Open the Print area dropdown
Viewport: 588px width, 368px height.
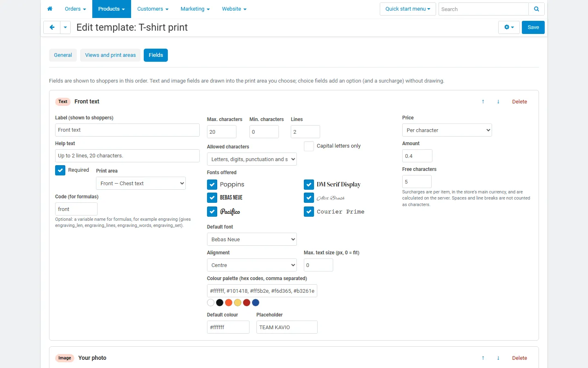(141, 183)
